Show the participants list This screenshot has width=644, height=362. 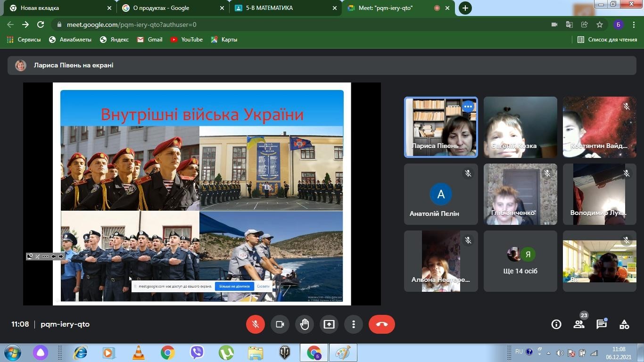[x=579, y=324]
